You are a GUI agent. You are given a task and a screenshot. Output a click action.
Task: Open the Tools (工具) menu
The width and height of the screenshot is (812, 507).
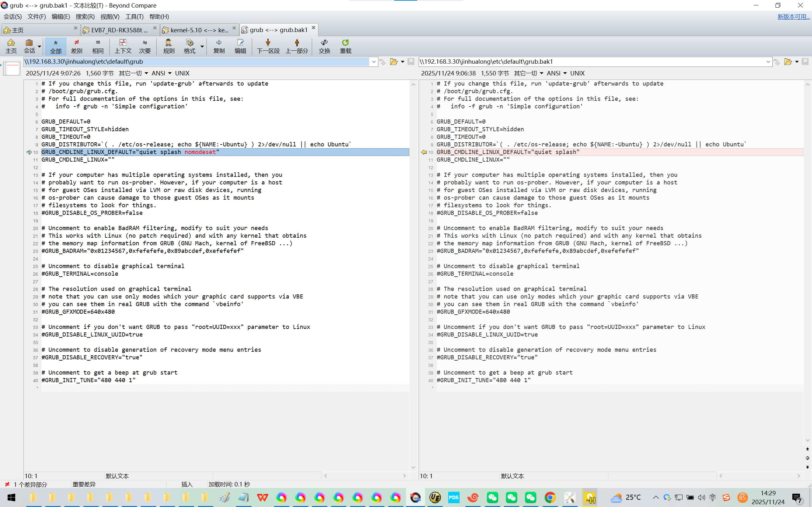click(134, 16)
